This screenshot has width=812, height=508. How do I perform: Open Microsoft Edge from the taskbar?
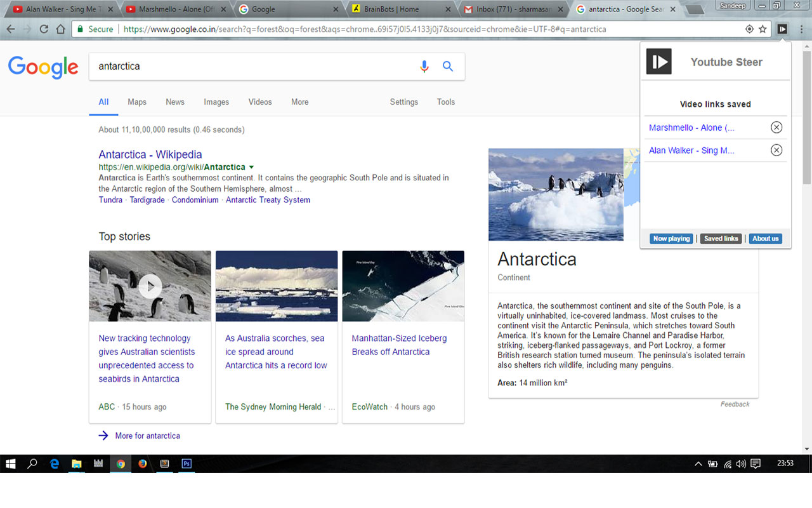55,464
